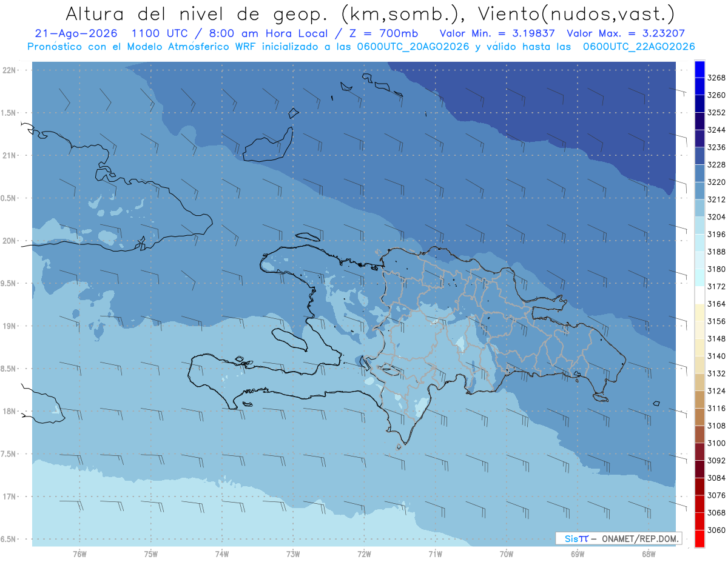Viewport: 728px width, 562px height.
Task: Click the "3220" colorbar value
Action: click(x=716, y=182)
